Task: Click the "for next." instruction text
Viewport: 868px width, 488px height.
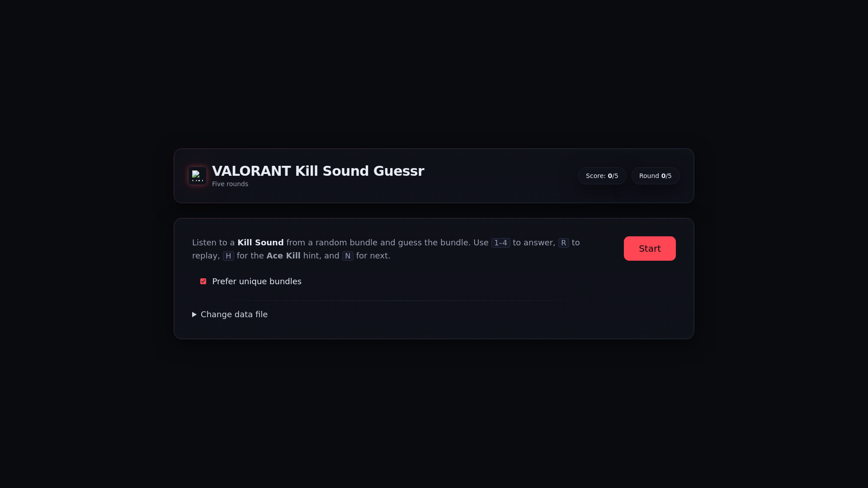Action: coord(373,256)
